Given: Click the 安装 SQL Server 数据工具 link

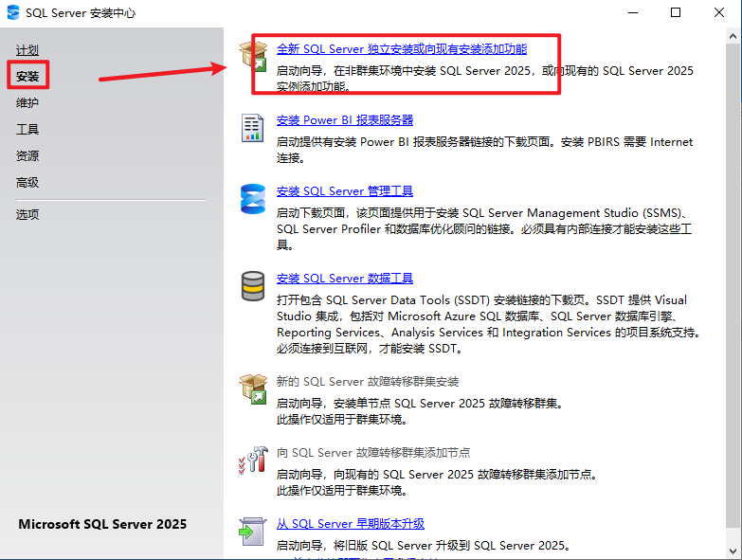Looking at the screenshot, I should tap(344, 279).
